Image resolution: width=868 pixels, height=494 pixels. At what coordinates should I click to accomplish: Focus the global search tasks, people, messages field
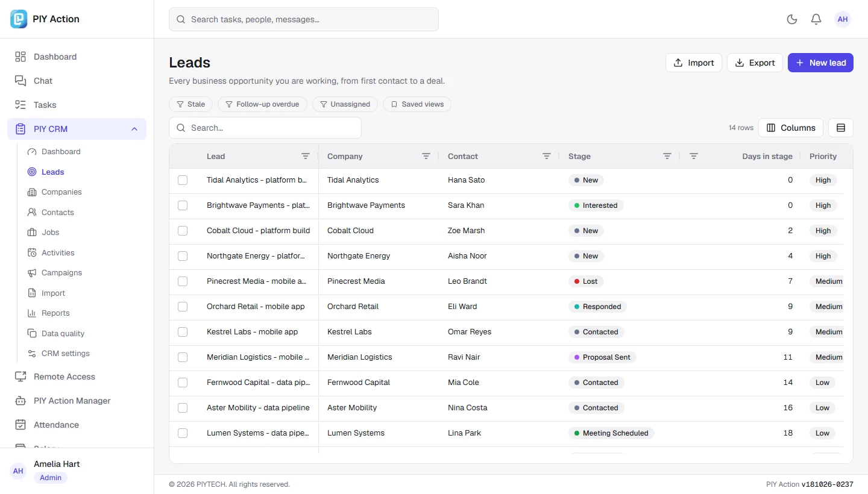click(x=304, y=19)
